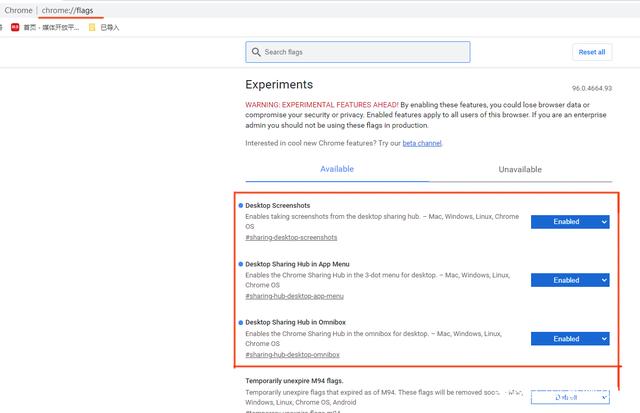
Task: Open Desktop Sharing Hub in Omnibox dropdown
Action: 570,339
